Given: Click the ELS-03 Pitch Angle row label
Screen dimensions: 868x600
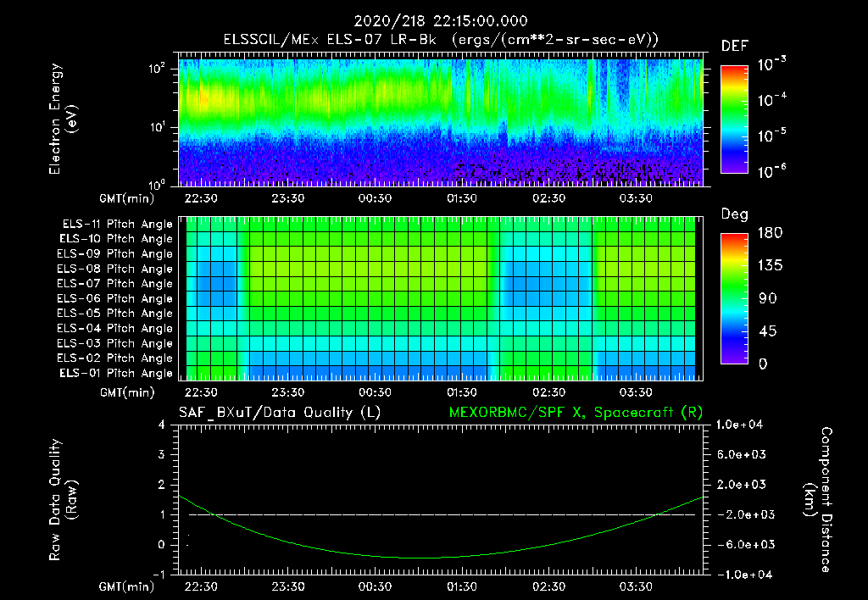Looking at the screenshot, I should 115,343.
